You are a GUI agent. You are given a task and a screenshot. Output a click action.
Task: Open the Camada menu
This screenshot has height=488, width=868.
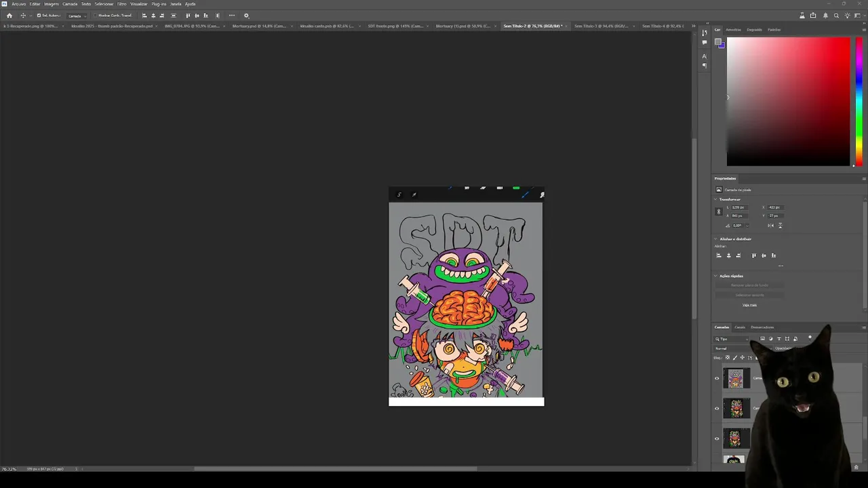pyautogui.click(x=70, y=4)
